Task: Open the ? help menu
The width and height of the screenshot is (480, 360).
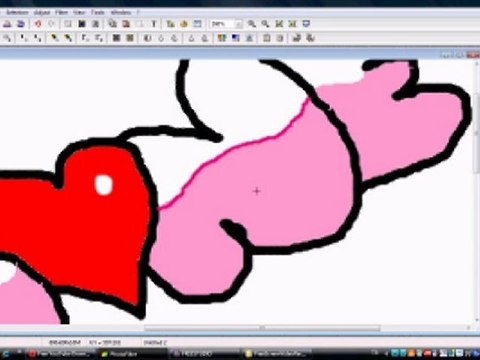Action: pyautogui.click(x=138, y=12)
